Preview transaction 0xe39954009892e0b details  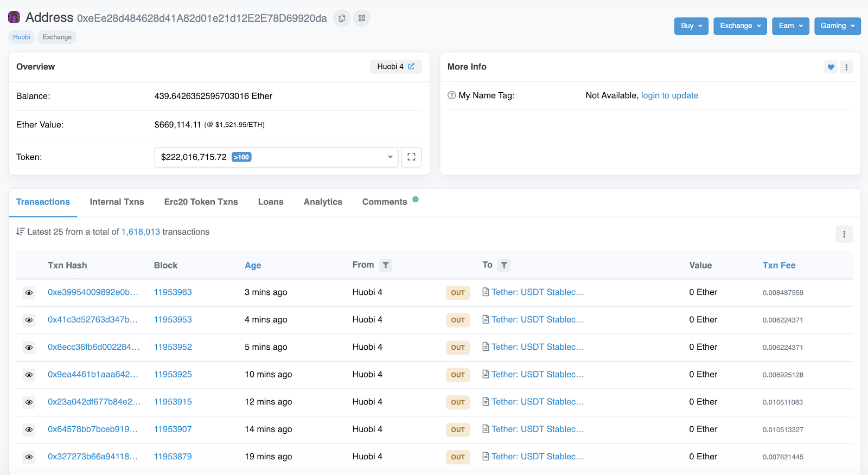pos(29,293)
